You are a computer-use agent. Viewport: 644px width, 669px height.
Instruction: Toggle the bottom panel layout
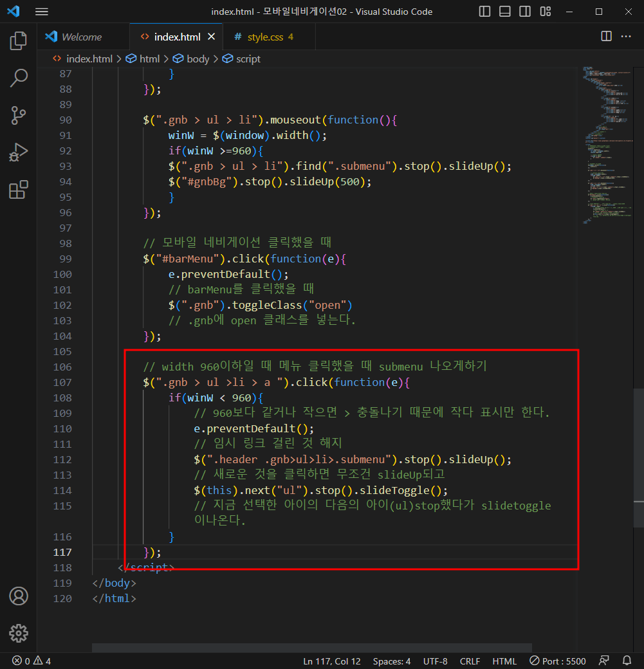[x=505, y=12]
